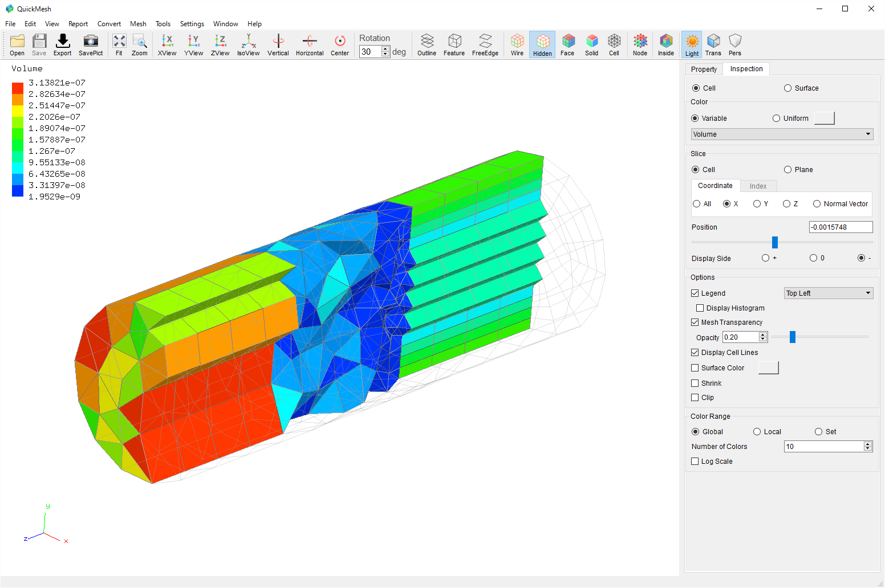Select Local color range
Viewport: 885px width, 588px height.
(757, 432)
